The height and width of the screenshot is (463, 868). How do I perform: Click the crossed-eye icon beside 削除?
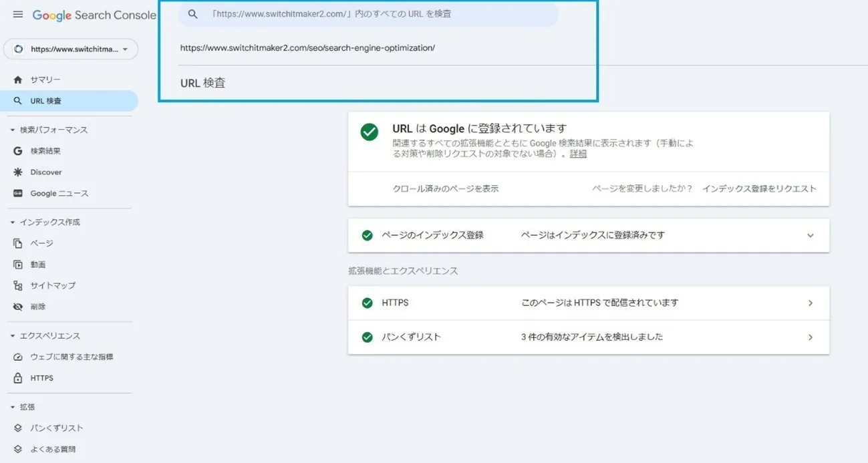(18, 307)
